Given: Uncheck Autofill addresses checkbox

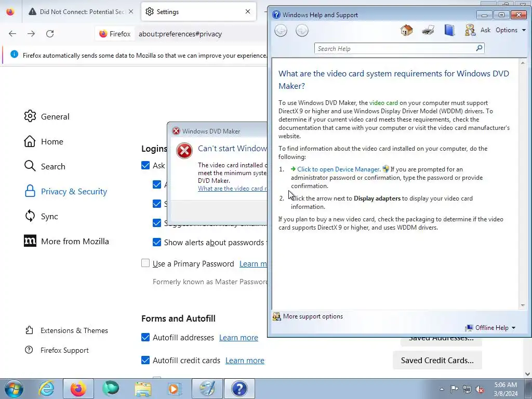Looking at the screenshot, I should (145, 337).
